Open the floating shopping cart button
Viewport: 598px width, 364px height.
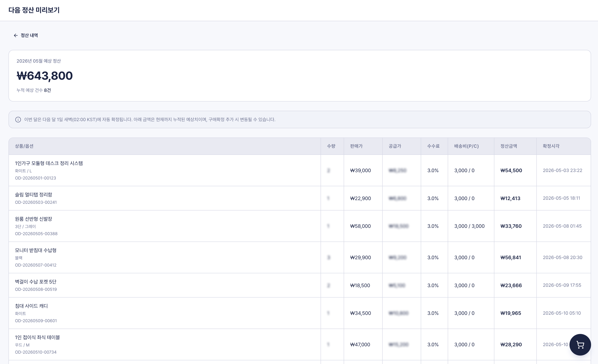[x=580, y=345]
